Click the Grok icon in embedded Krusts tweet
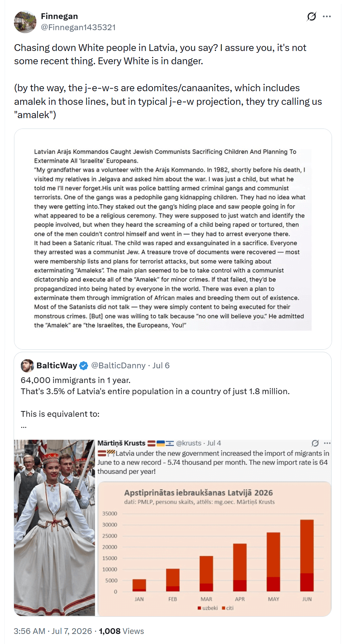Image resolution: width=346 pixels, height=644 pixels. [x=315, y=443]
